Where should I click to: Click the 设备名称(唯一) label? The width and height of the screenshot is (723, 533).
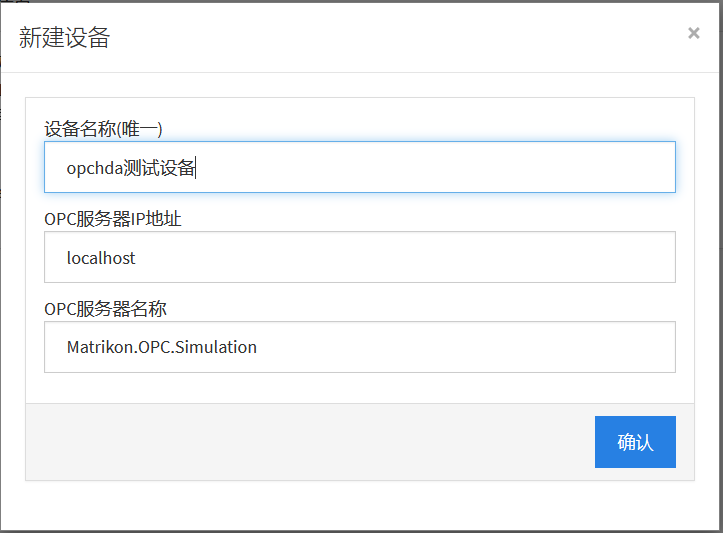(103, 129)
